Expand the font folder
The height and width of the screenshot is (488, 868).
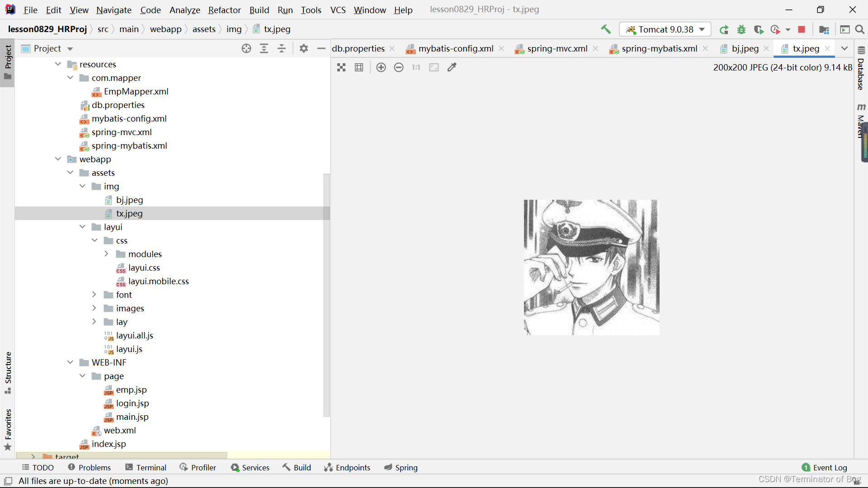94,295
